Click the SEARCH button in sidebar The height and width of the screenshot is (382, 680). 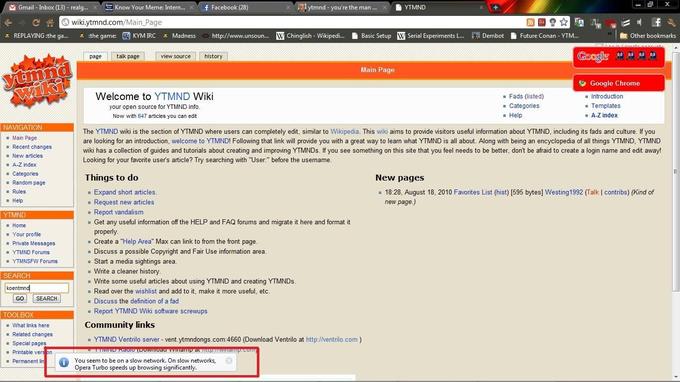click(x=46, y=298)
